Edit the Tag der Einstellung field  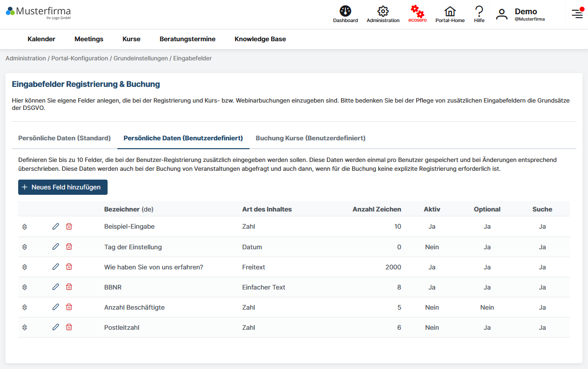pos(56,246)
